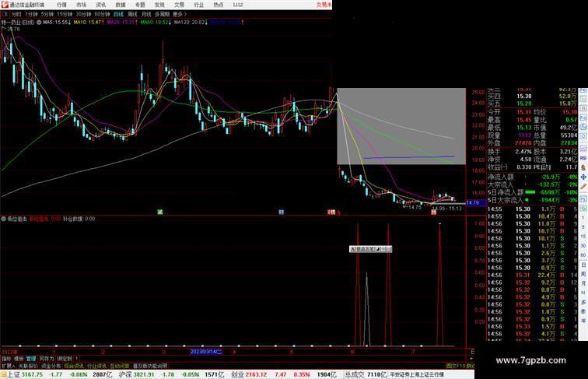Open the 发现 menu
The height and width of the screenshot is (379, 588).
click(x=159, y=5)
